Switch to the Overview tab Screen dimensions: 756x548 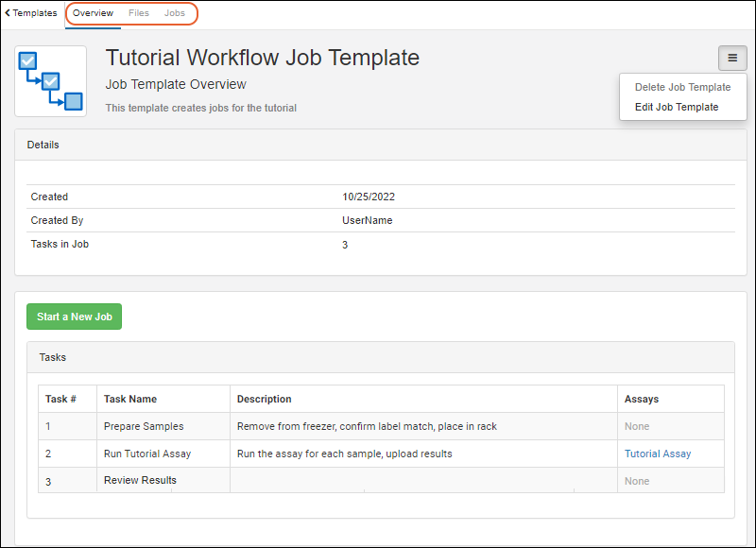93,13
